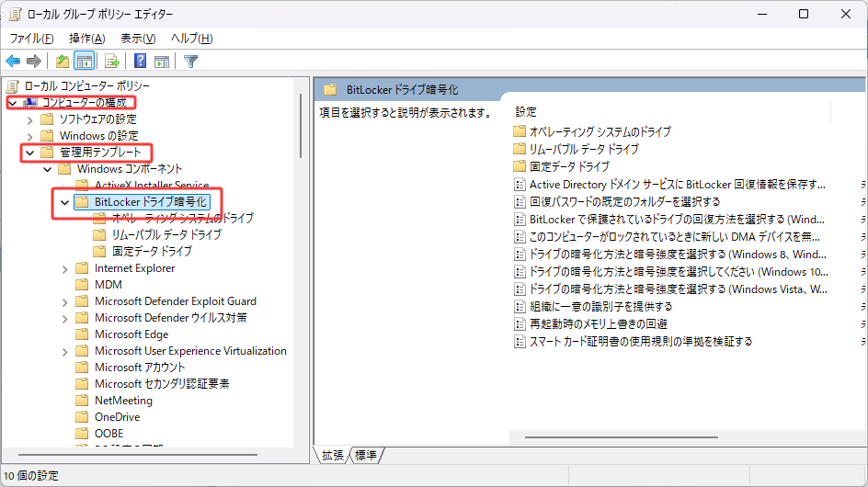
Task: Click the Filter funnel toolbar icon
Action: tap(190, 62)
